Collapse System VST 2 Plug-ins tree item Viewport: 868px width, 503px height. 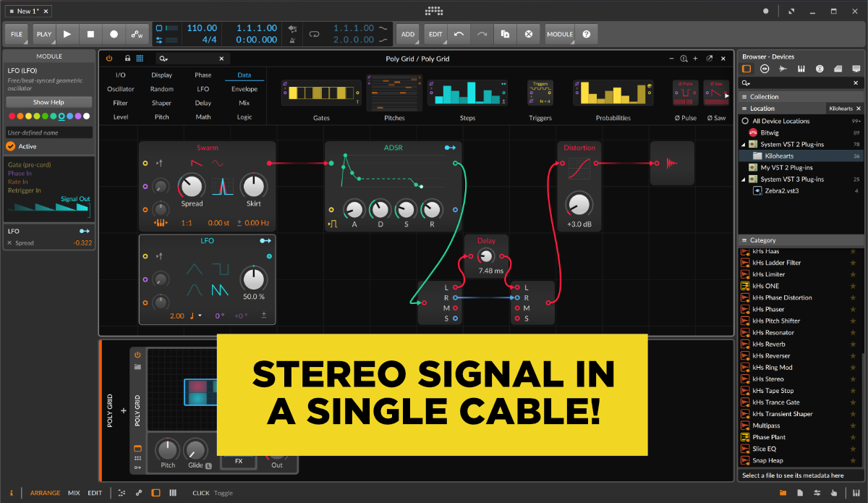(744, 144)
